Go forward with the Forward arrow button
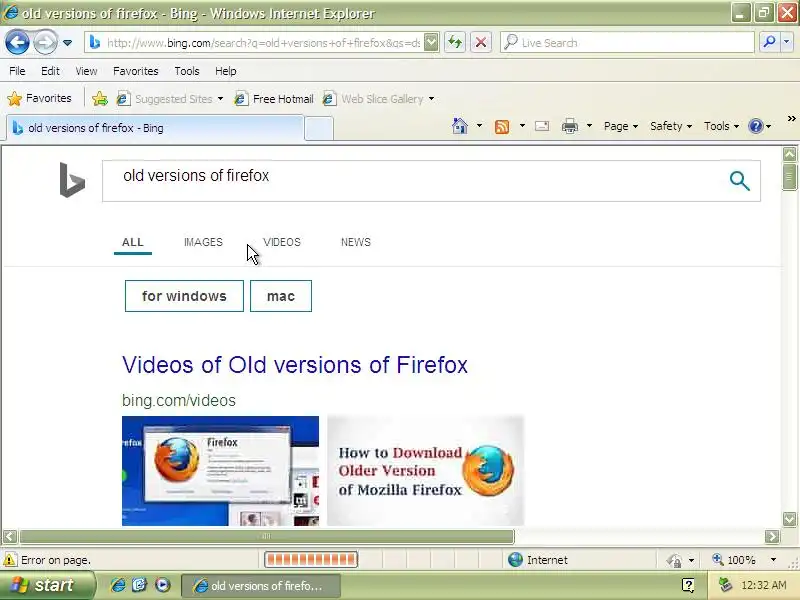The height and width of the screenshot is (600, 800). (x=45, y=42)
